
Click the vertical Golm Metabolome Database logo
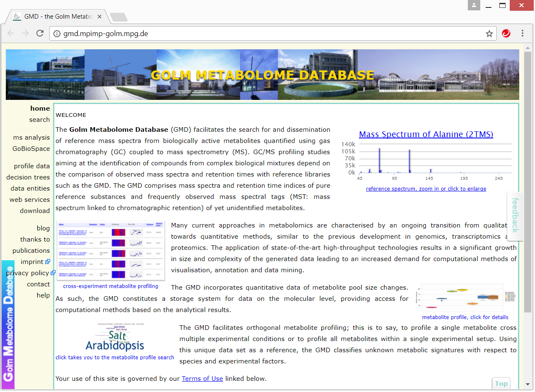coord(8,324)
